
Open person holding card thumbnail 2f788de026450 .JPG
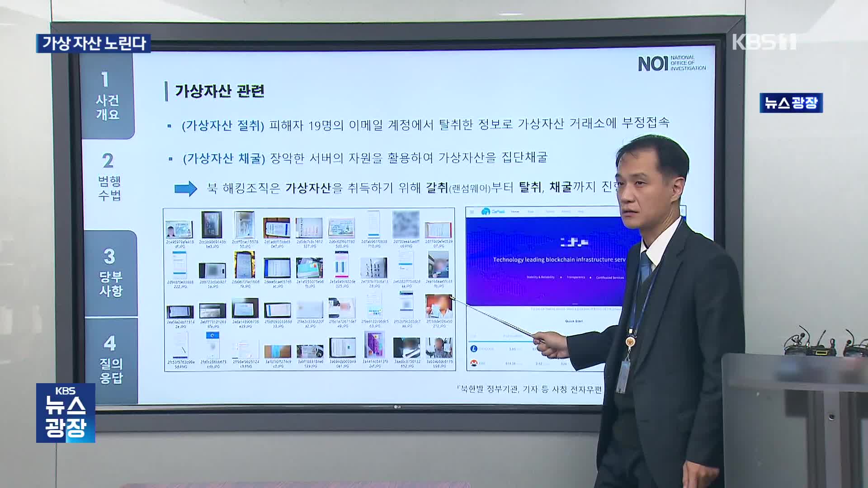coord(439,306)
